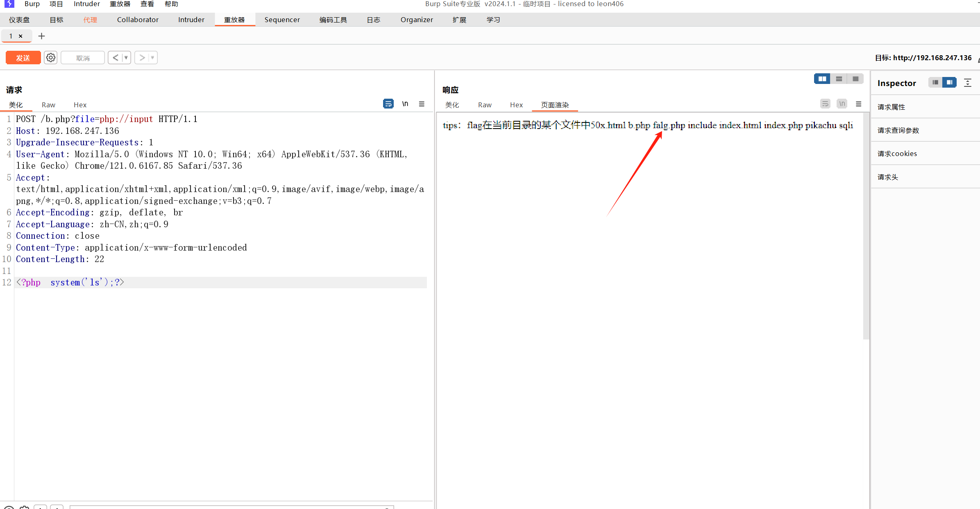Open the Repeater settings gear icon

tap(51, 58)
